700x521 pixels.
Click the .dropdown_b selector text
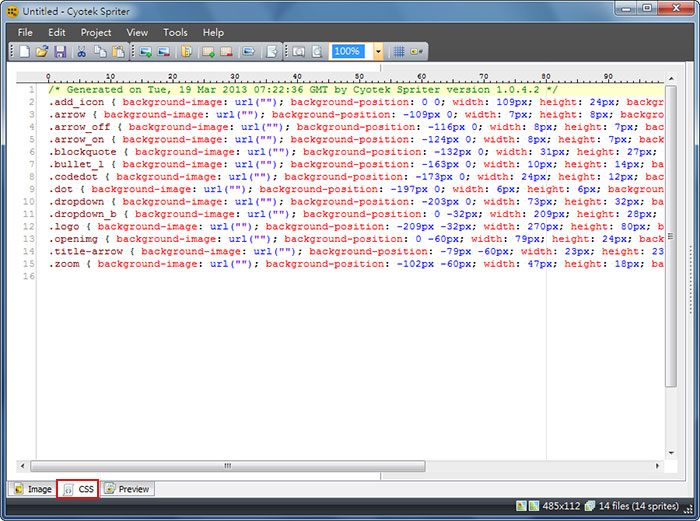coord(83,215)
